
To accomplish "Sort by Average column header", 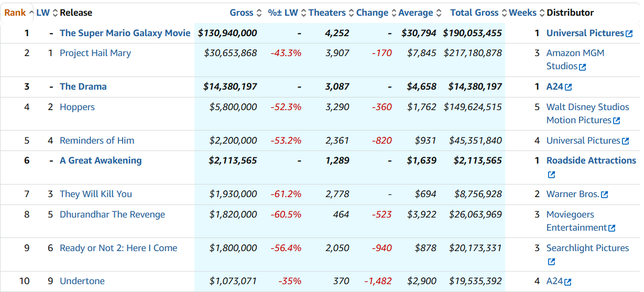I will click(416, 13).
